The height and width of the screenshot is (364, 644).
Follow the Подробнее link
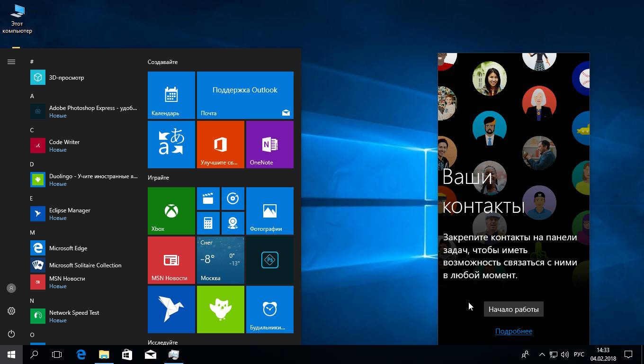click(x=514, y=331)
